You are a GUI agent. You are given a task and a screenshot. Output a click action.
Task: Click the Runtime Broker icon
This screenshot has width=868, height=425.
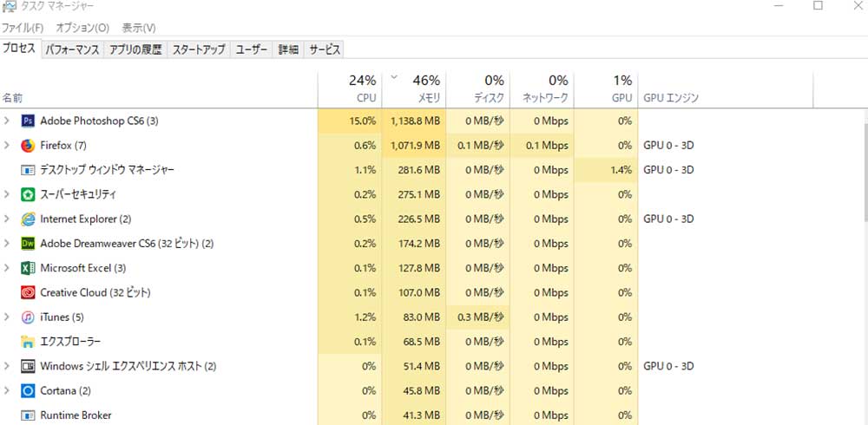[28, 415]
